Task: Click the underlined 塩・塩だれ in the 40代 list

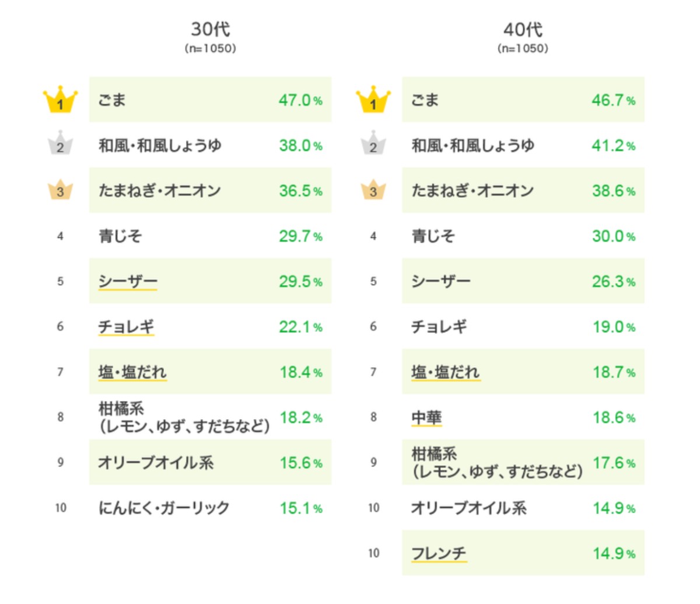Action: pos(446,372)
